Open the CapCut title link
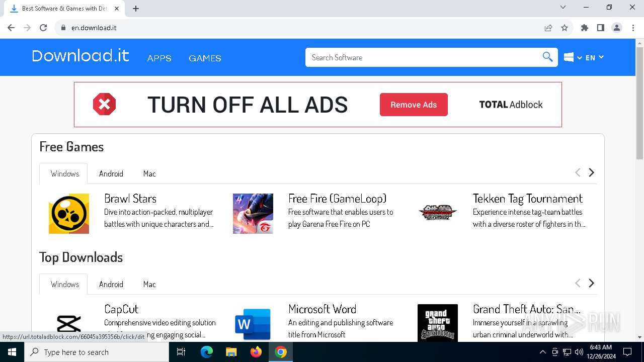Viewport: 644px width, 362px height. point(121,309)
